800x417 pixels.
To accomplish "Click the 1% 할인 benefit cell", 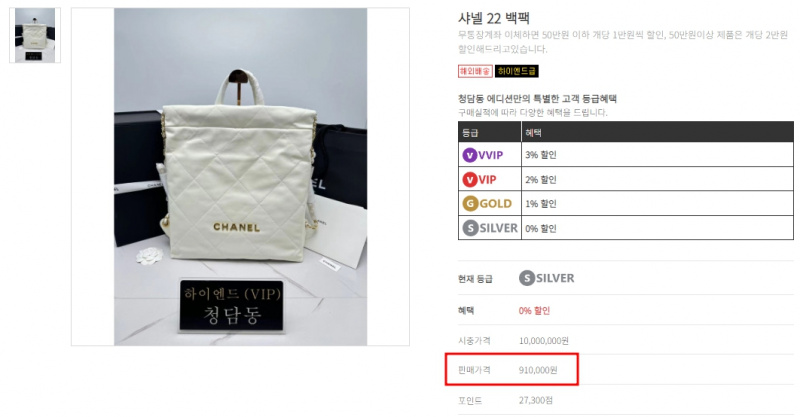I will tap(657, 204).
